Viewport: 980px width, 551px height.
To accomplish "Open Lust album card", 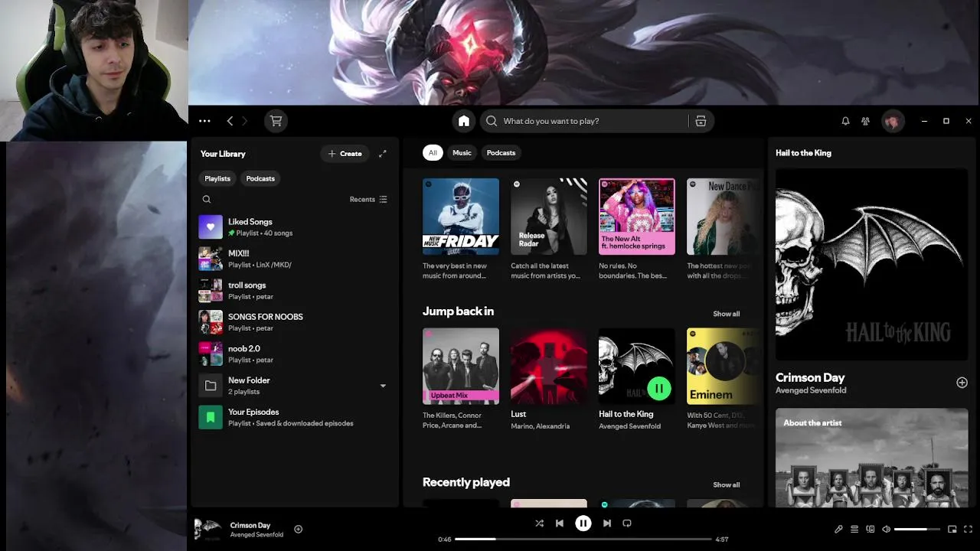I will coord(549,379).
